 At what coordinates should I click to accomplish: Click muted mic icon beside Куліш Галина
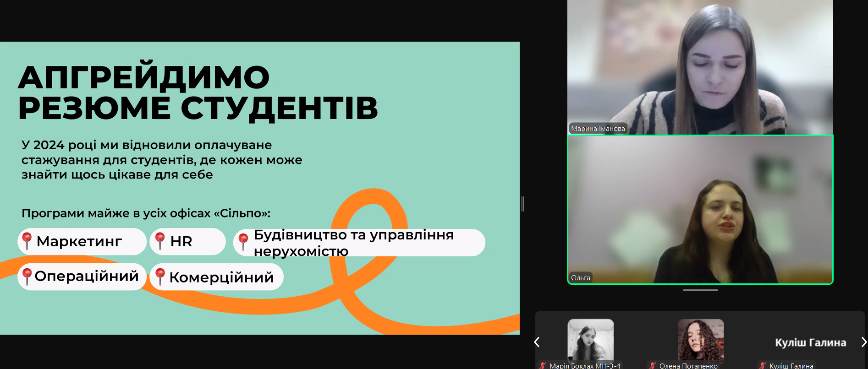(763, 365)
